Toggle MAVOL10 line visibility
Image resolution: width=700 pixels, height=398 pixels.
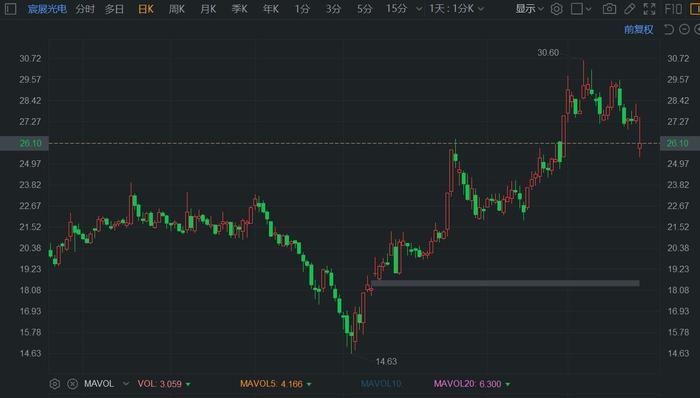(x=381, y=384)
